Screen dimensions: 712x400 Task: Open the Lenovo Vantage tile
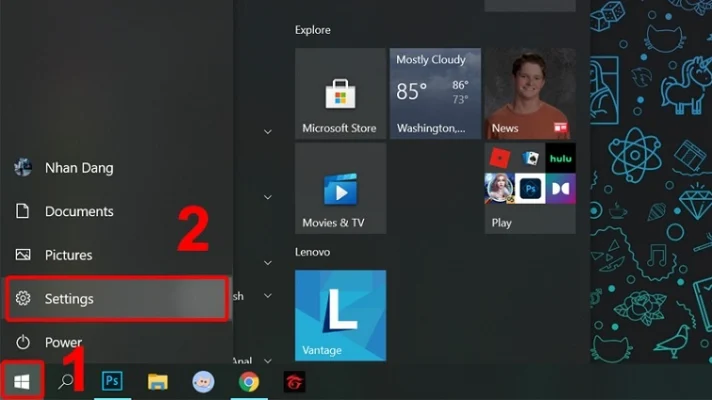click(340, 315)
